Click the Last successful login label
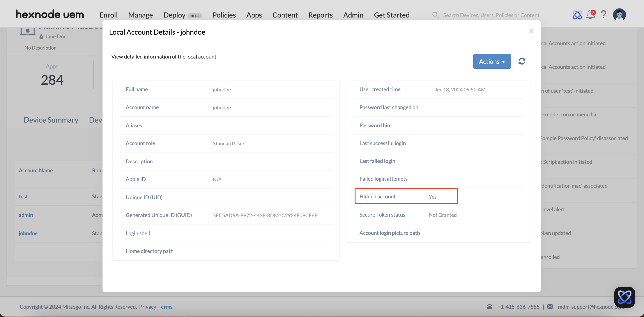Image resolution: width=644 pixels, height=317 pixels. coord(382,143)
